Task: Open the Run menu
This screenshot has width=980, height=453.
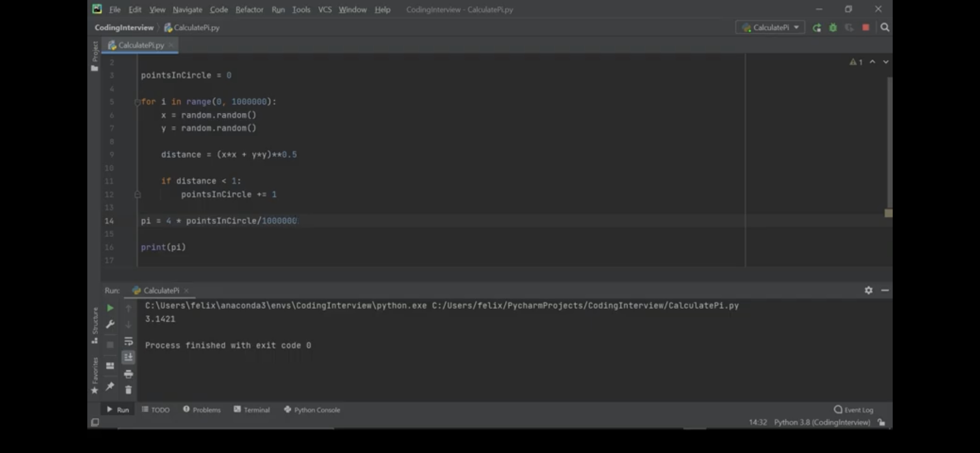Action: (278, 9)
